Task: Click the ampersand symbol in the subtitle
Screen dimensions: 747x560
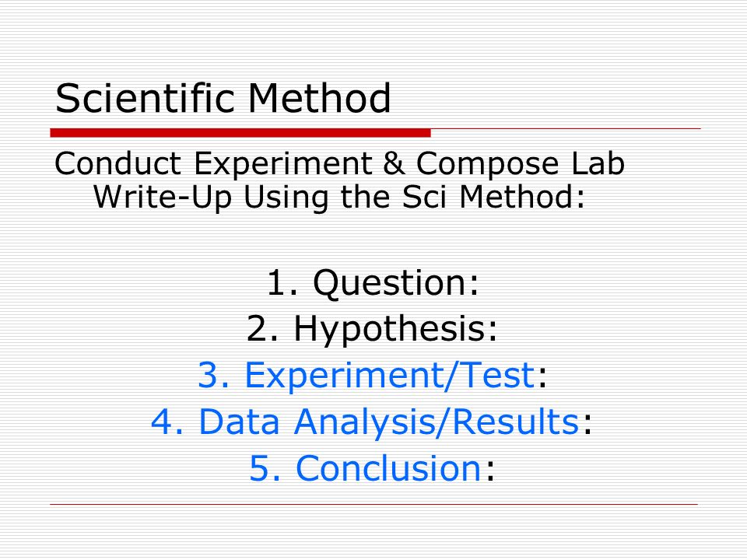Action: [x=394, y=163]
